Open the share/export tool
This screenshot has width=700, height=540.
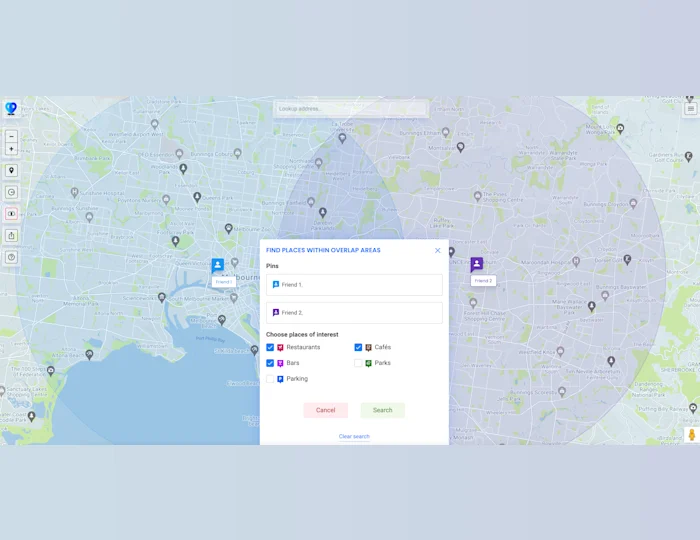point(12,235)
